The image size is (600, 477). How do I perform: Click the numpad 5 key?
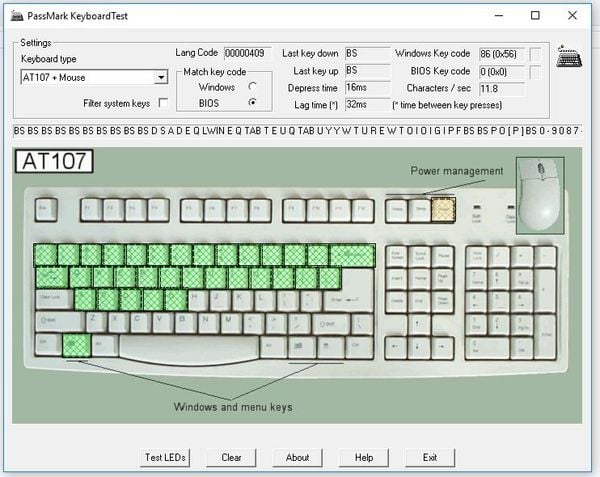(x=499, y=301)
